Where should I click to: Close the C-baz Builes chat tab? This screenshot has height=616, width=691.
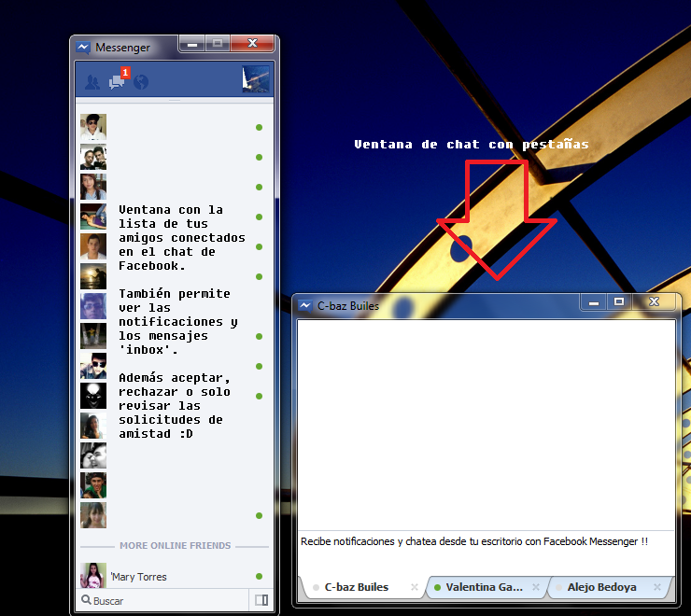pyautogui.click(x=415, y=587)
